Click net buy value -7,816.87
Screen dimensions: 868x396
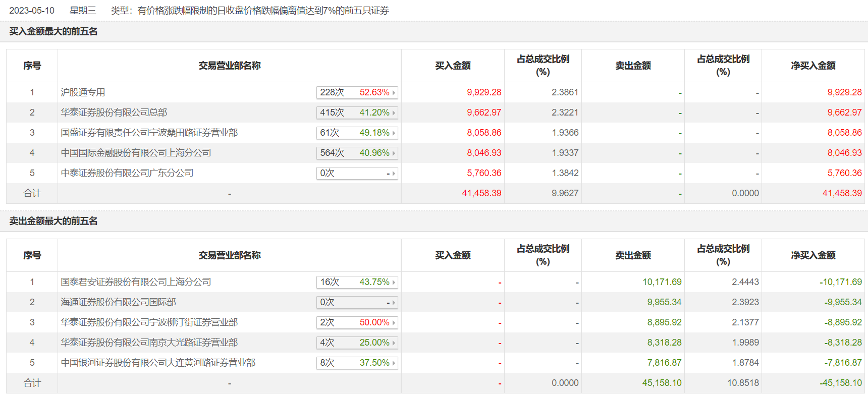point(843,363)
